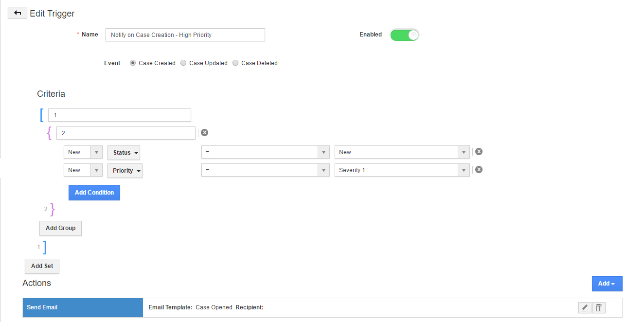Click the Add Condition button
Viewport: 644px width, 322px height.
(94, 193)
